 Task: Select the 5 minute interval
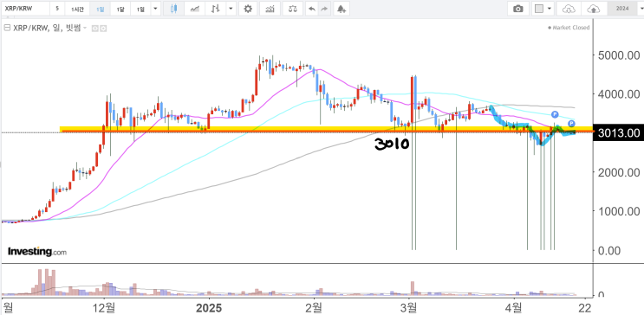point(57,8)
